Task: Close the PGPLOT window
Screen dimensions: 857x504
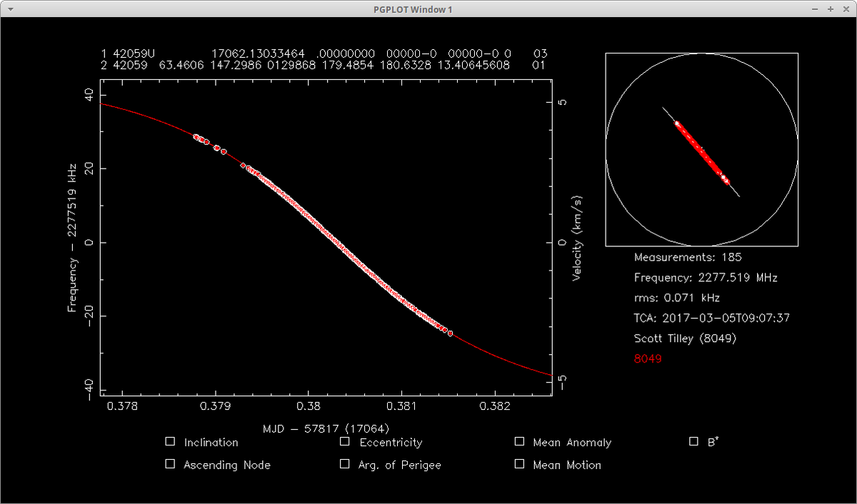Action: pos(845,9)
